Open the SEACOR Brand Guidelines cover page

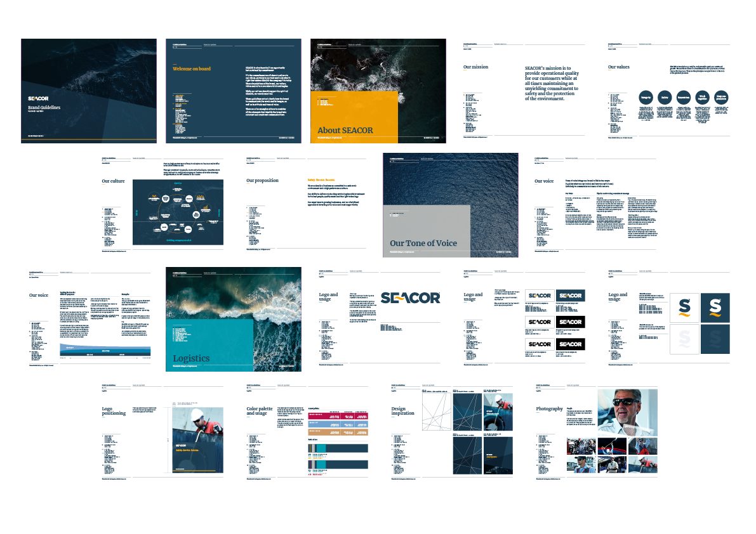coord(89,91)
